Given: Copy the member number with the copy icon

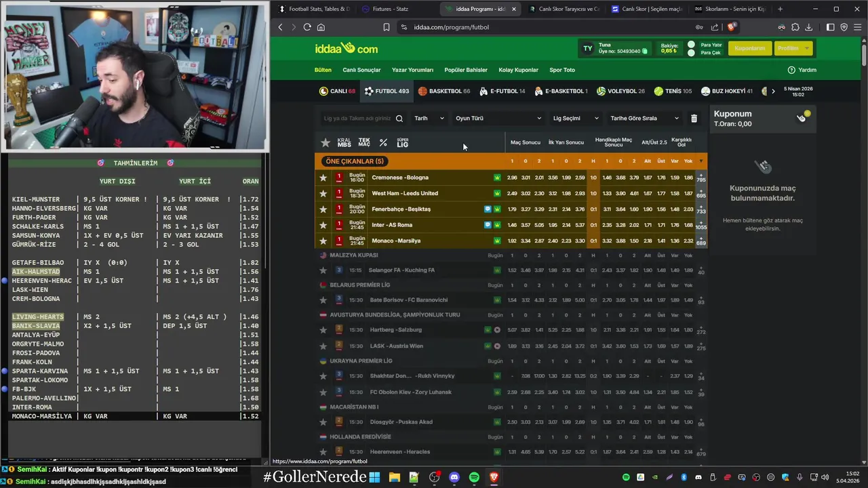Looking at the screenshot, I should tap(644, 52).
